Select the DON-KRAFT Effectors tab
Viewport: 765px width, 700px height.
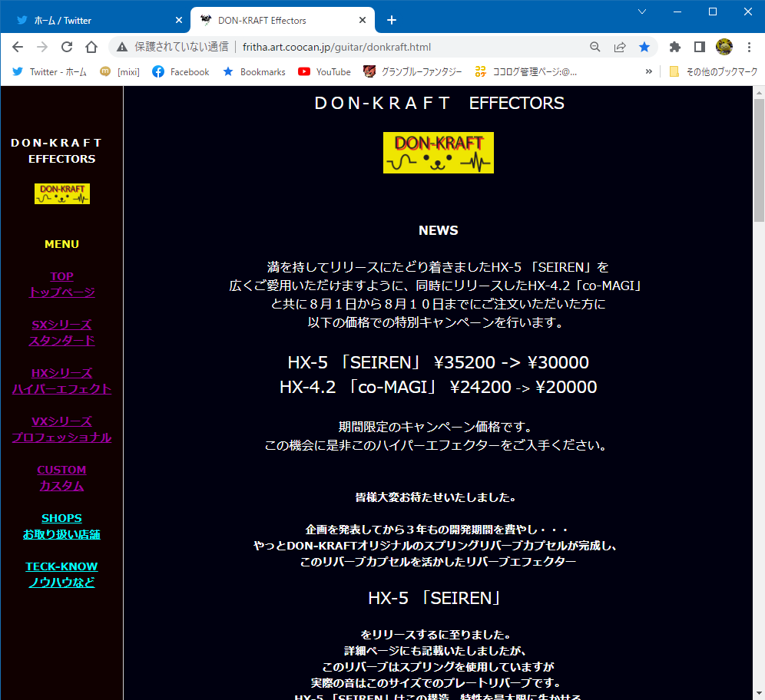click(283, 21)
